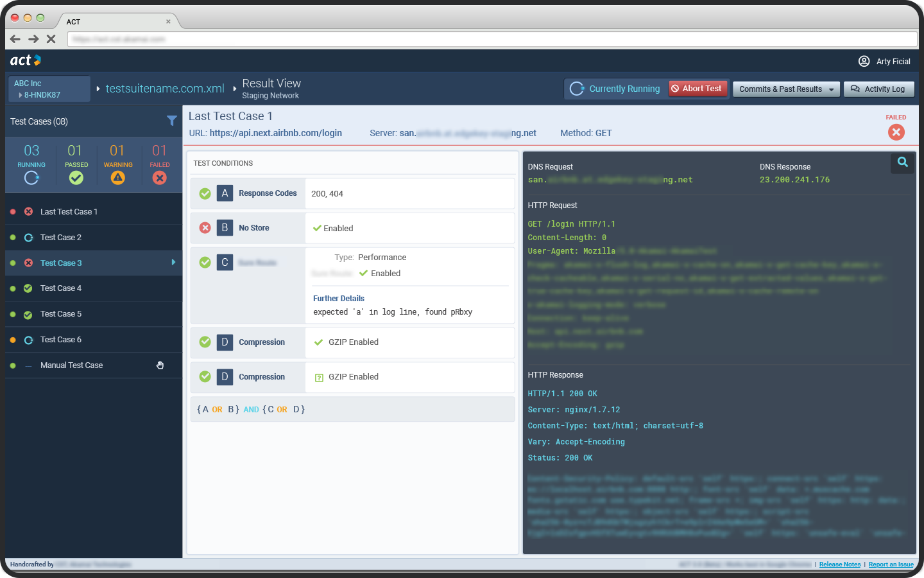
Task: Select Test Case 4 in the sidebar
Action: (x=61, y=288)
